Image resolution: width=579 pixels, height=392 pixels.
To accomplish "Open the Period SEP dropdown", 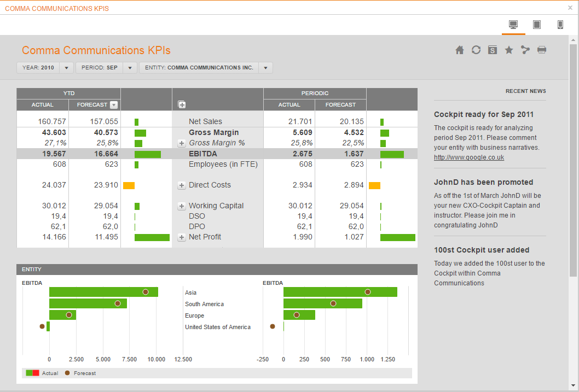I will pos(130,68).
